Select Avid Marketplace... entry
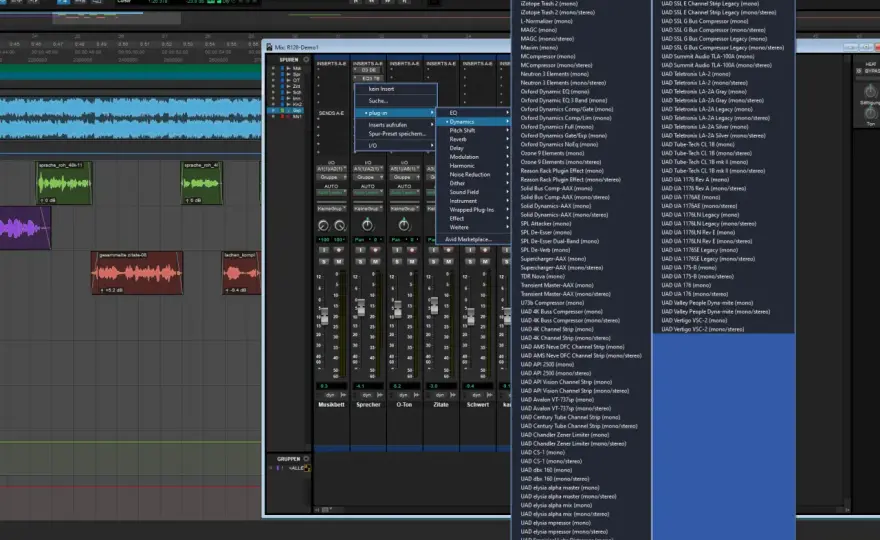 tap(474, 240)
